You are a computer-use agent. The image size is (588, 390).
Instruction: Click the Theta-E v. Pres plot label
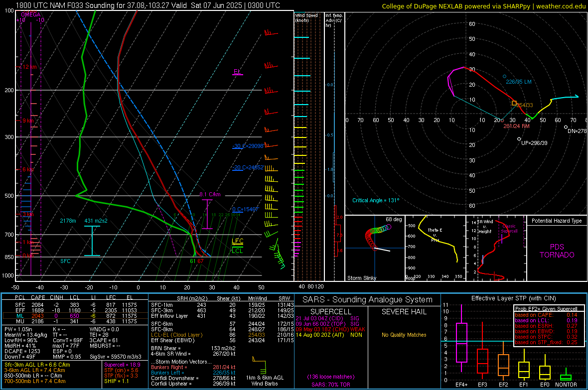click(x=435, y=235)
